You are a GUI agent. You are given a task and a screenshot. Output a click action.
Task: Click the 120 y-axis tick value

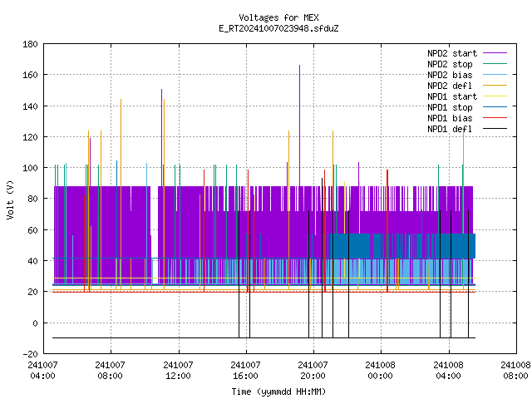[x=30, y=137]
